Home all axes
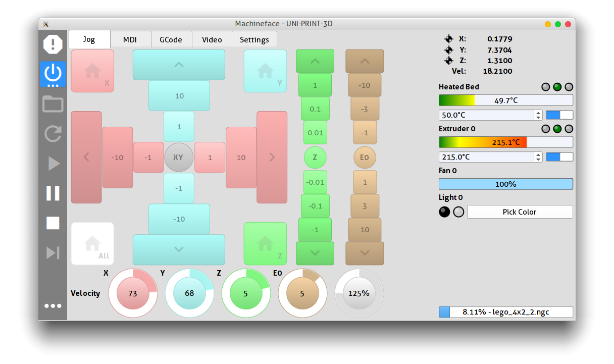This screenshot has height=364, width=614. pyautogui.click(x=92, y=244)
